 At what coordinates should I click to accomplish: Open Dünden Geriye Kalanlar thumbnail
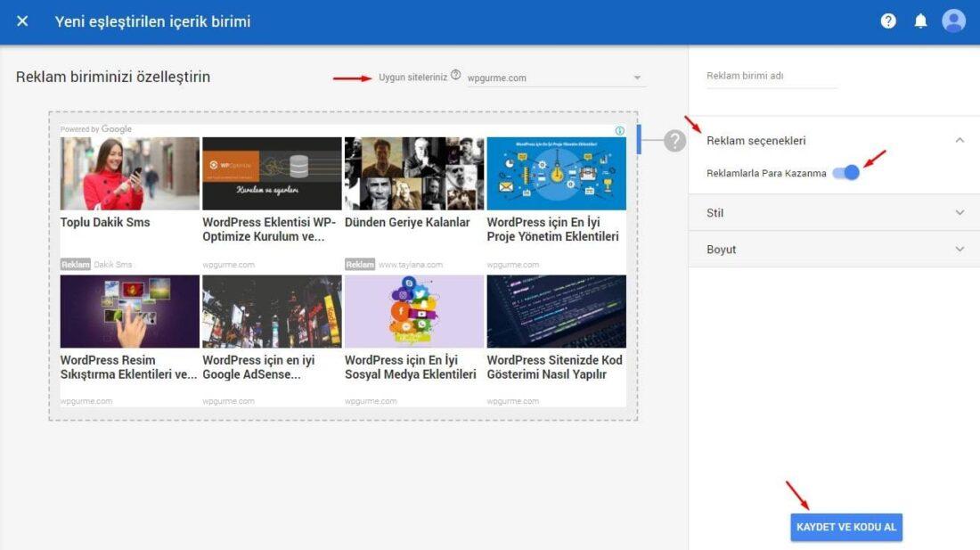[x=414, y=174]
